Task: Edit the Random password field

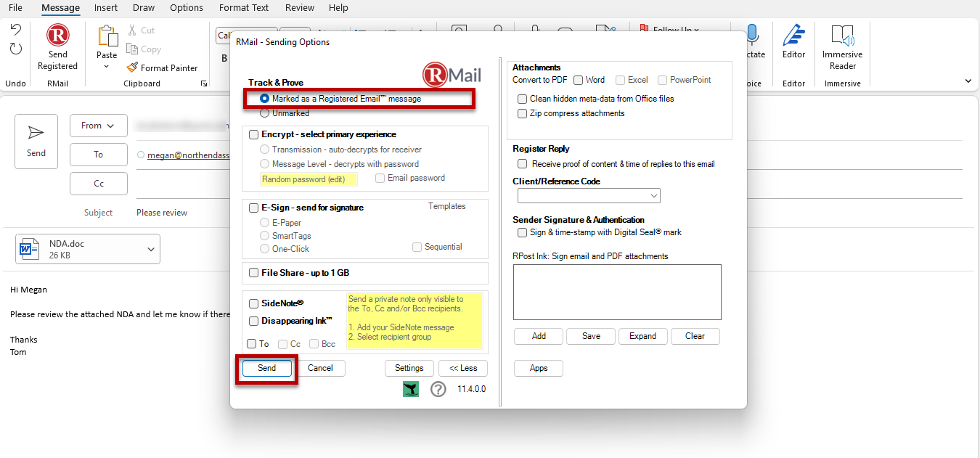Action: pyautogui.click(x=309, y=179)
